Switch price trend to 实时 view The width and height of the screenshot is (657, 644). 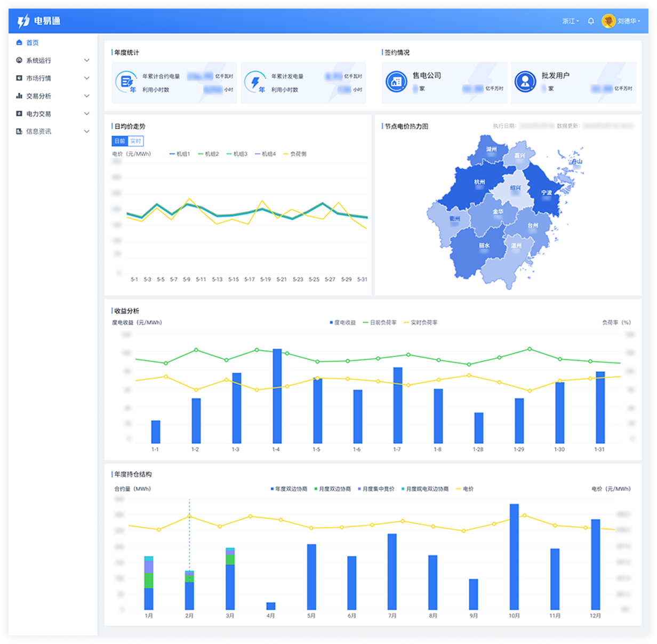pyautogui.click(x=136, y=141)
